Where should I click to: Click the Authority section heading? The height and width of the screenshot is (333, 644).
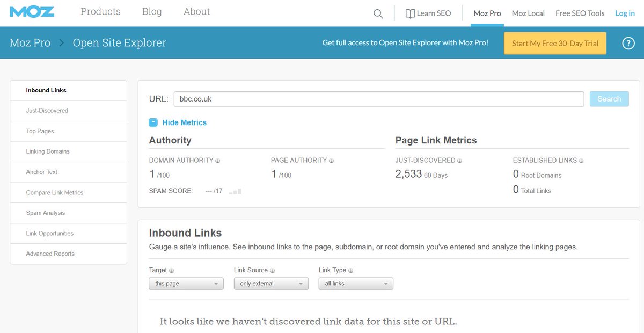coord(170,140)
